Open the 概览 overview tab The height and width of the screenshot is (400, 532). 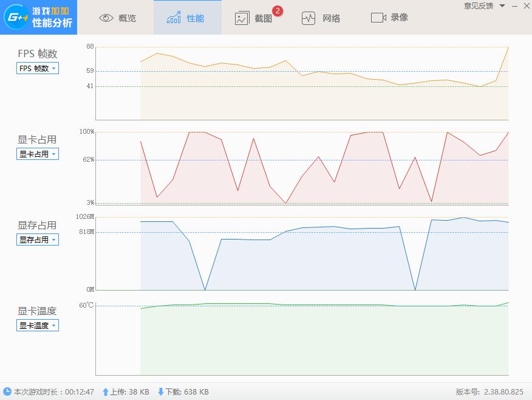[x=118, y=18]
